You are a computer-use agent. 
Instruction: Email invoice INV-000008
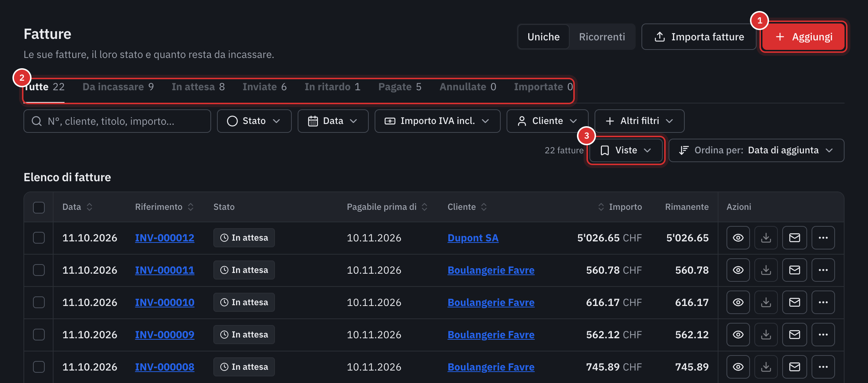click(x=794, y=367)
